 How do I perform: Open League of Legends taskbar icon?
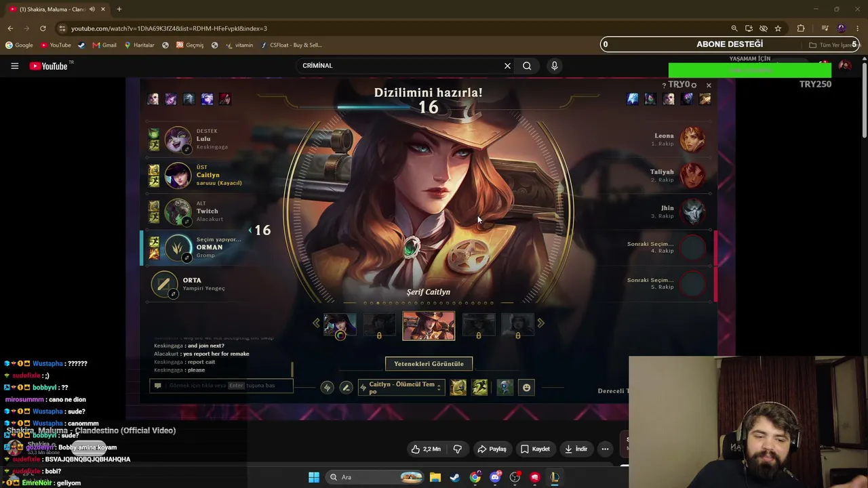pos(555,477)
